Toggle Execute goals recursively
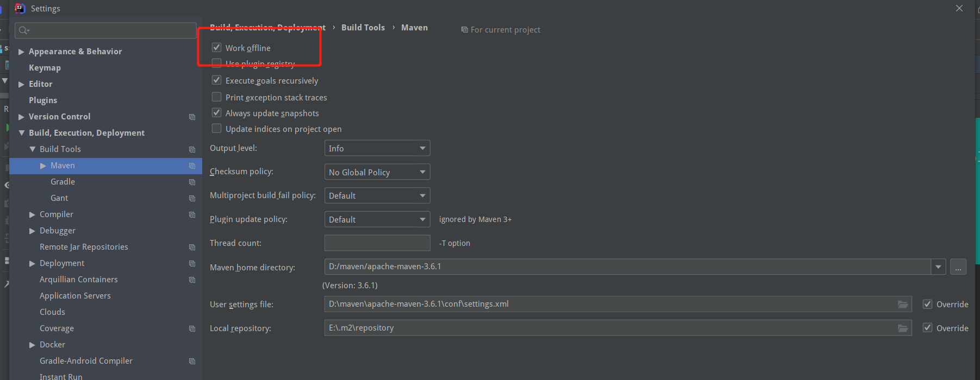 tap(216, 80)
